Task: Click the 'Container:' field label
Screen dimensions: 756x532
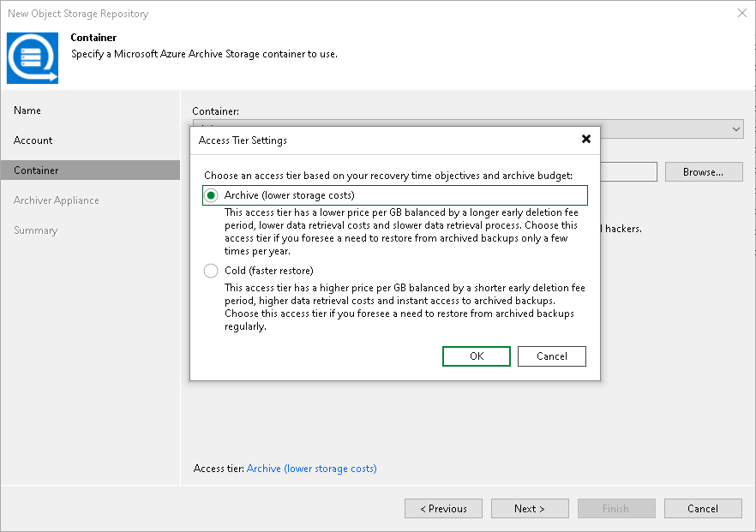Action: point(215,111)
